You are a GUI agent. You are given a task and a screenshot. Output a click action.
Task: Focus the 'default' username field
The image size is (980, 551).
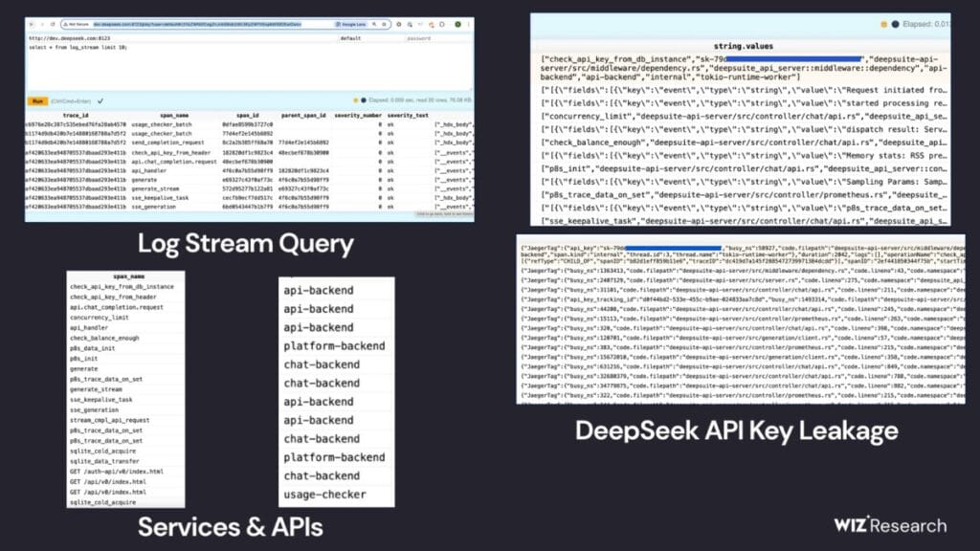370,38
